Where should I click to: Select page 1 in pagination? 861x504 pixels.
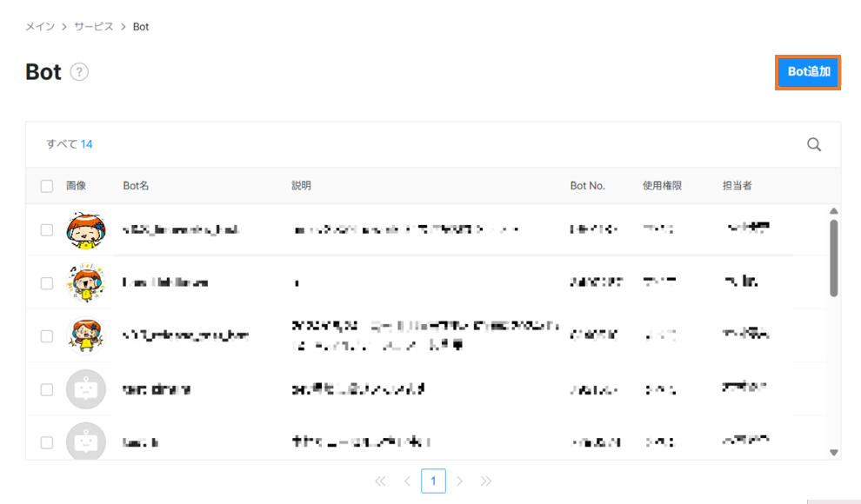pos(433,481)
